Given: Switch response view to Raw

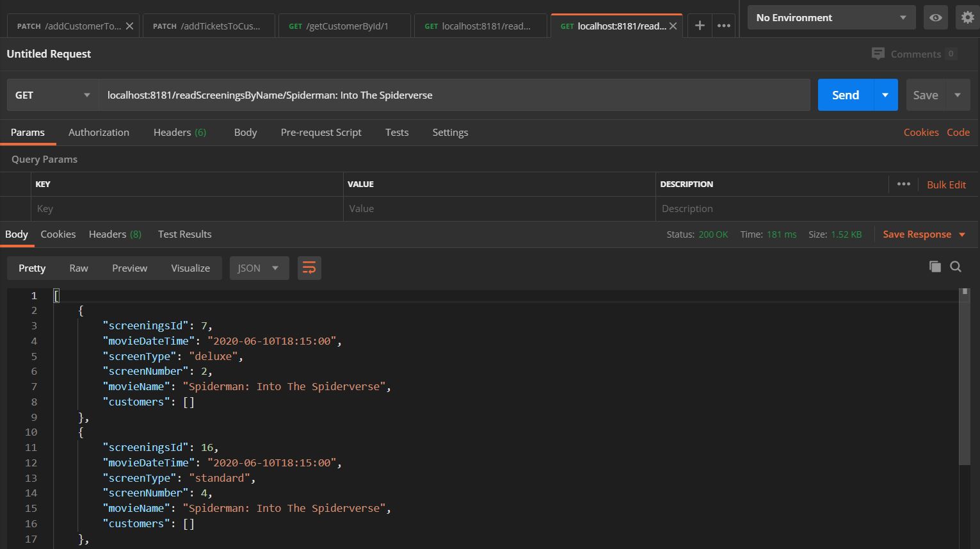Looking at the screenshot, I should coord(79,268).
